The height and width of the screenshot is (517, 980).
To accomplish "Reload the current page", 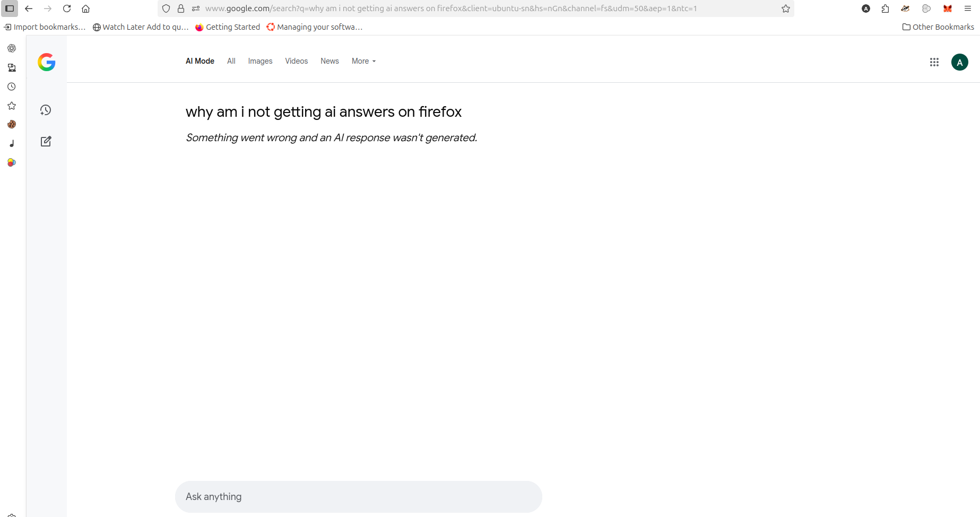I will coord(67,8).
